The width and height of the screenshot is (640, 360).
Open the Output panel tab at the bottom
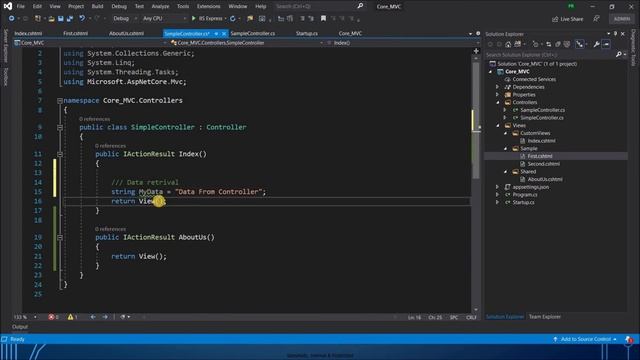point(20,327)
